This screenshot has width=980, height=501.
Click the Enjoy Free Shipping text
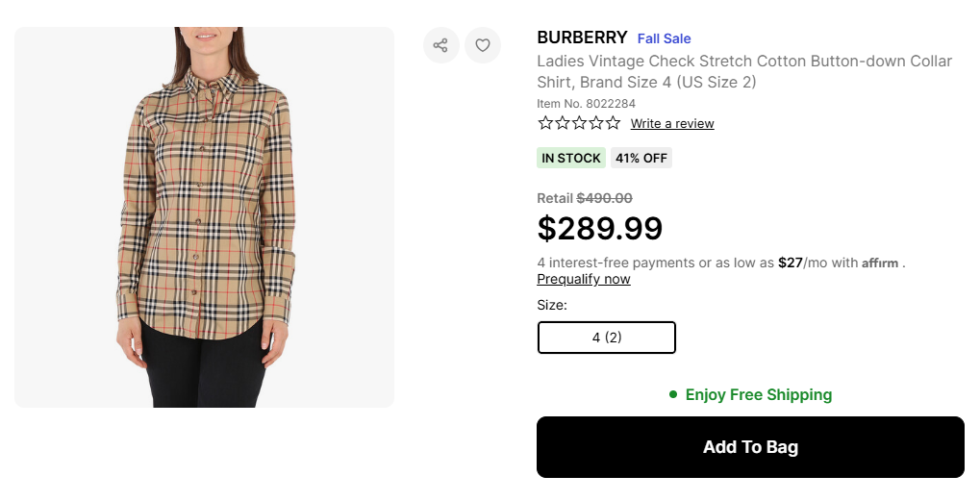(758, 394)
